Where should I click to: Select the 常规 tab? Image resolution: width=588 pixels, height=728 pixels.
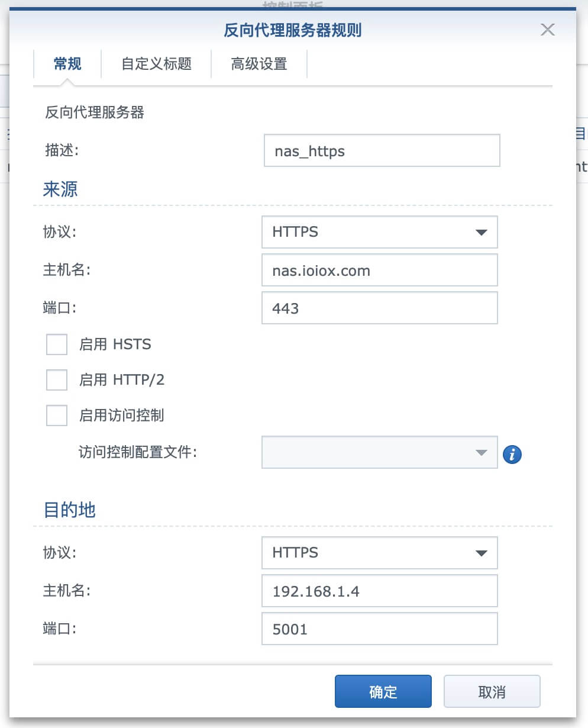[x=67, y=64]
